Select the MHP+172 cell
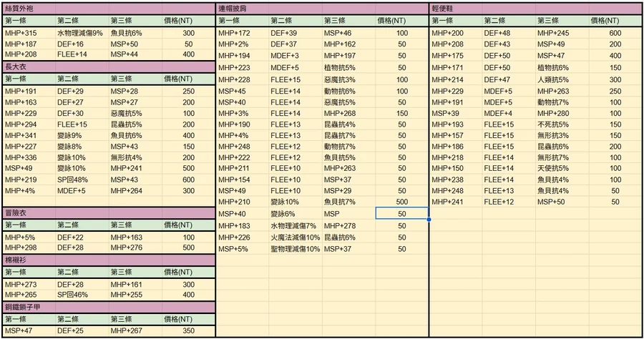 pyautogui.click(x=243, y=33)
